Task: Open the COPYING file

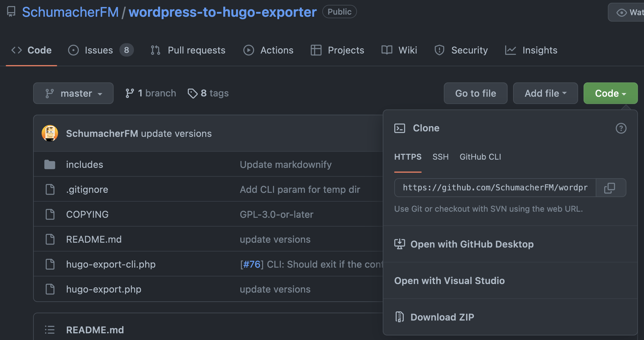Action: (87, 214)
